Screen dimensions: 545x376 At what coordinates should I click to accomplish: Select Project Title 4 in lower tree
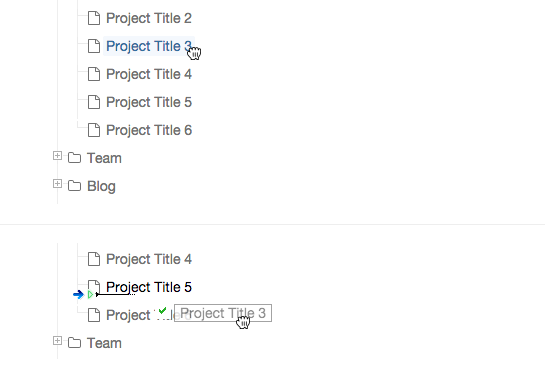[149, 259]
